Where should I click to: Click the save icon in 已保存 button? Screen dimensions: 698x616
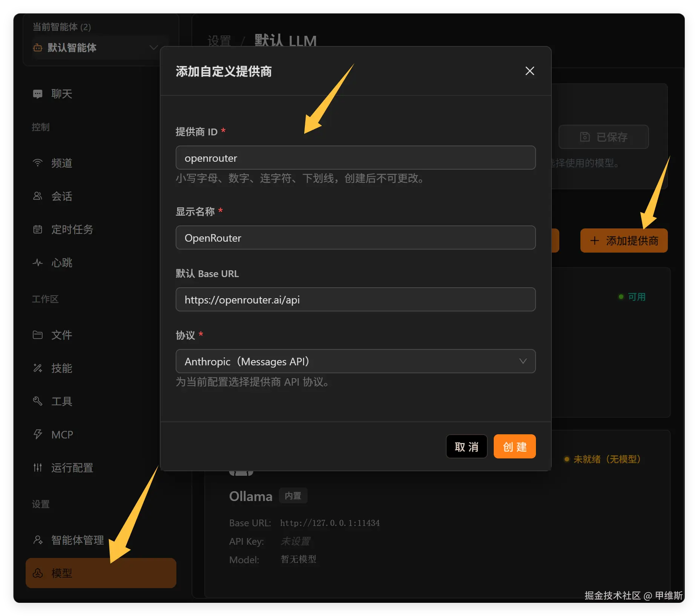click(585, 136)
